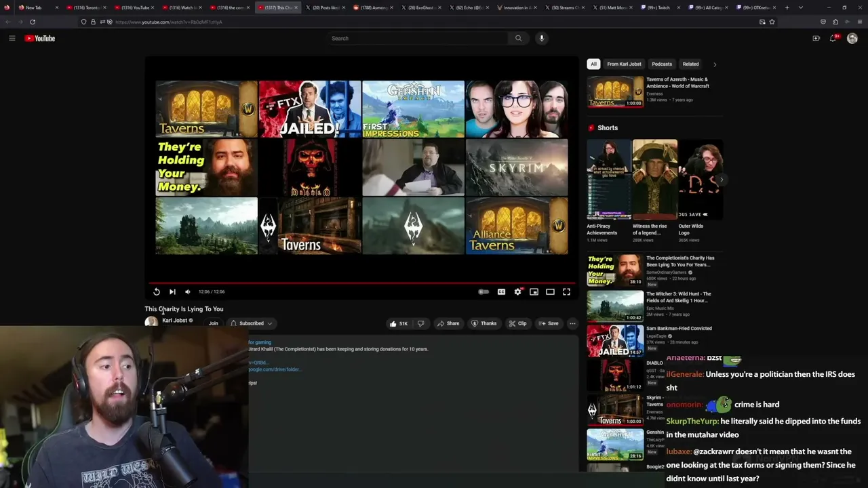Enter full screen mode
This screenshot has height=488, width=868.
pos(567,291)
